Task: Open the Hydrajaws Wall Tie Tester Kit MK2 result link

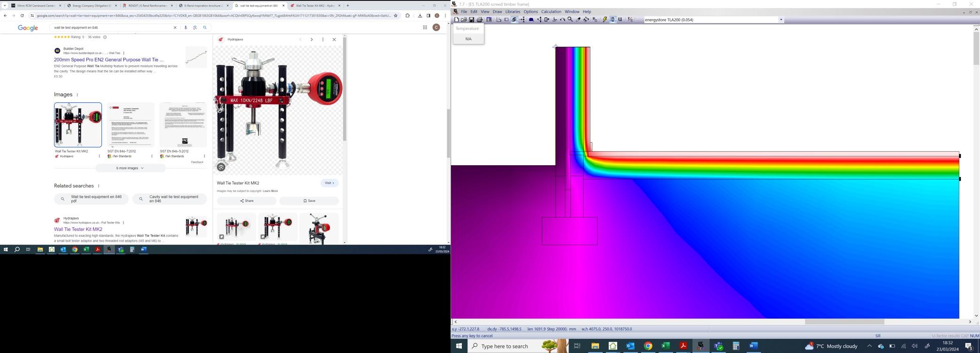Action: (78, 229)
